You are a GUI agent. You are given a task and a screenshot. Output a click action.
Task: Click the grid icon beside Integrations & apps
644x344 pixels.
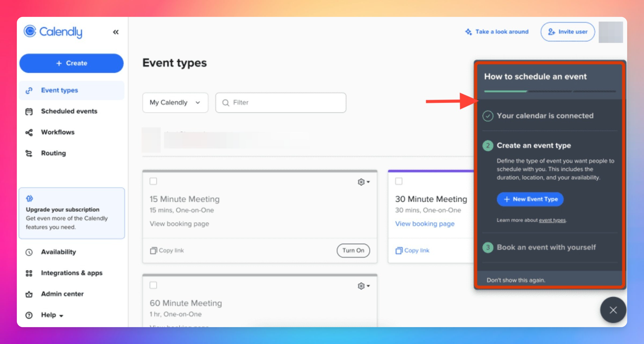click(x=29, y=273)
